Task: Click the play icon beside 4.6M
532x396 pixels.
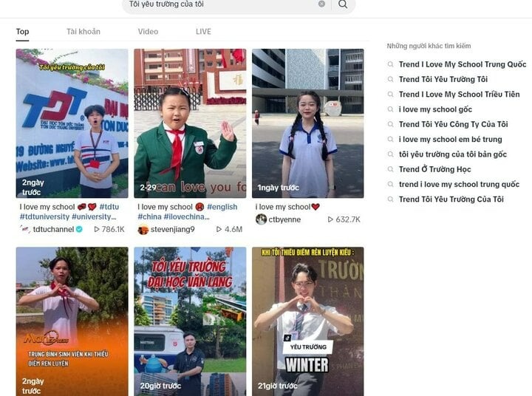Action: [x=219, y=229]
